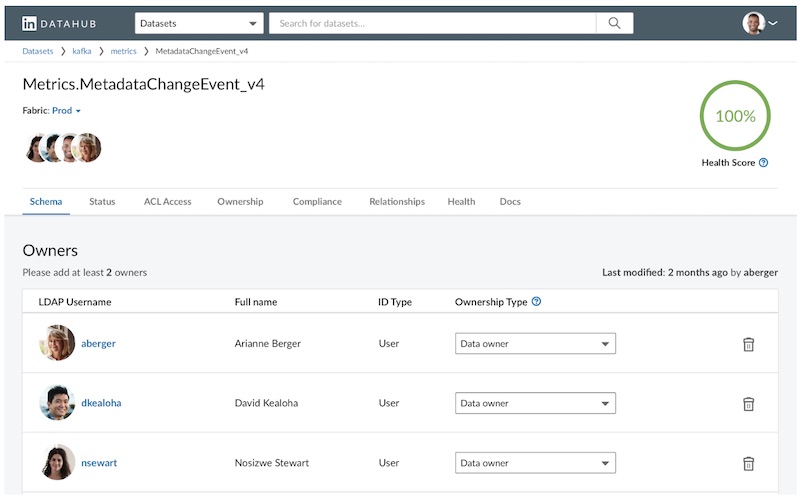
Task: Go to the ACL Access tab
Action: (167, 201)
